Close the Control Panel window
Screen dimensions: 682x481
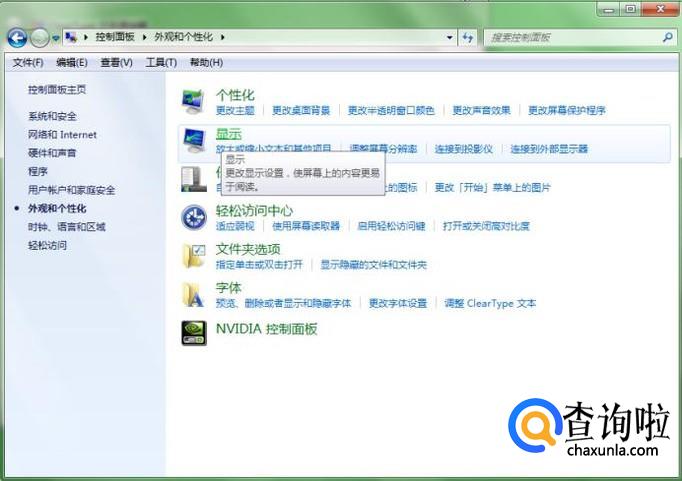coord(660,9)
